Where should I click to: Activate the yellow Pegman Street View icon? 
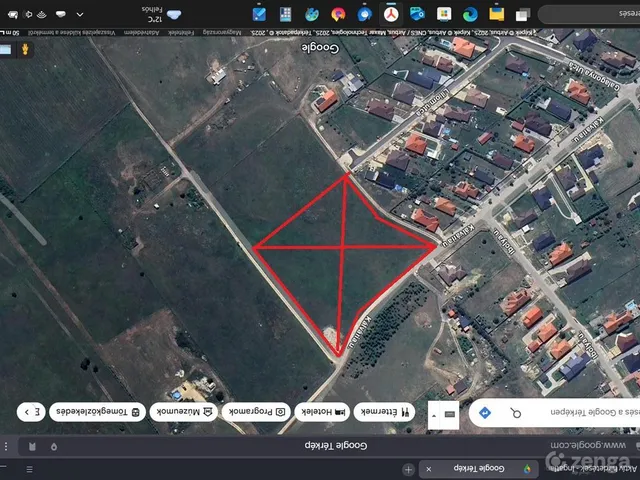(25, 49)
